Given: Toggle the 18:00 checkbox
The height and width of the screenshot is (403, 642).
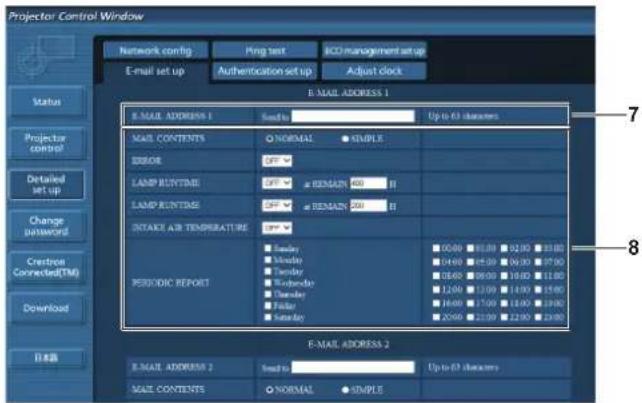Looking at the screenshot, I should (x=504, y=303).
